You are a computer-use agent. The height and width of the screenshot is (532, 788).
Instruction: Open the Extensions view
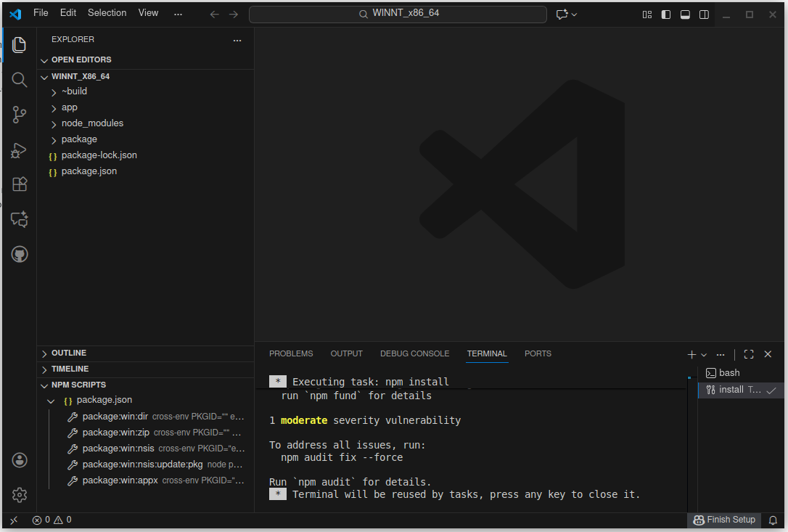(x=20, y=184)
